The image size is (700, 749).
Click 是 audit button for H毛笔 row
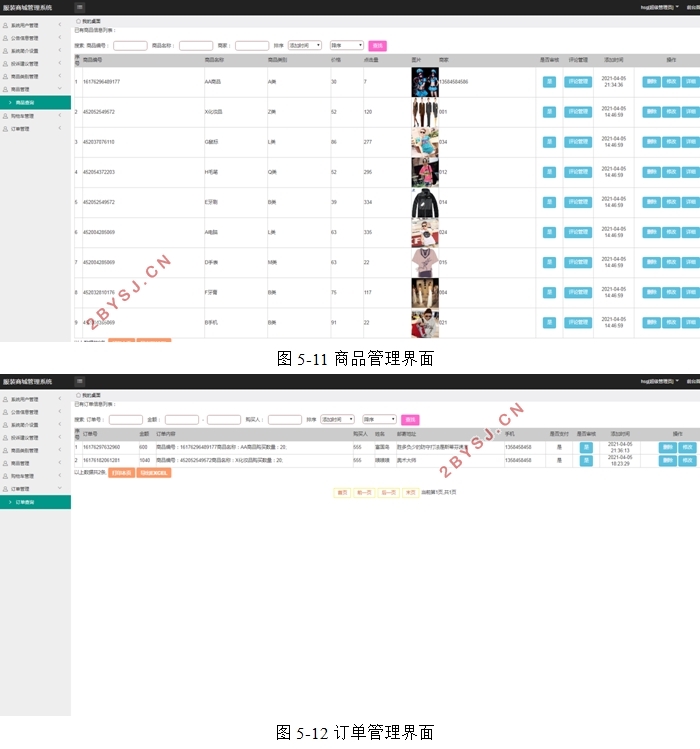coord(549,172)
